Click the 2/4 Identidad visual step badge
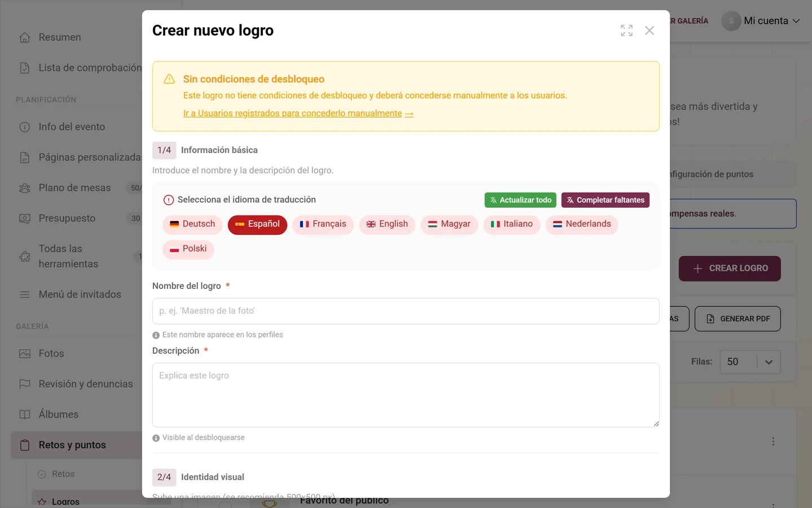The width and height of the screenshot is (812, 508). point(164,478)
